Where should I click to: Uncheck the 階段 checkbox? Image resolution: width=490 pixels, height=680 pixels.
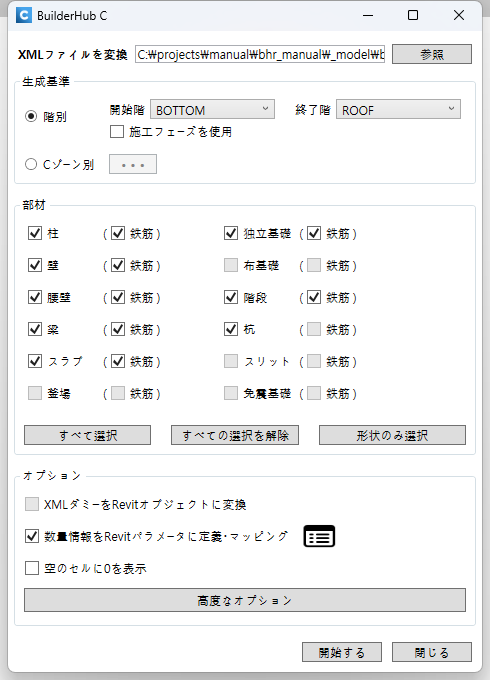coord(231,298)
